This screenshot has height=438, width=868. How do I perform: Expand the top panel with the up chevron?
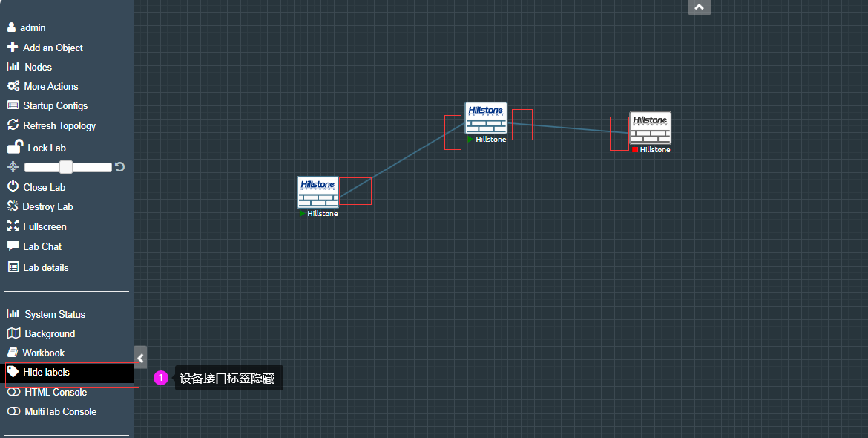coord(699,7)
